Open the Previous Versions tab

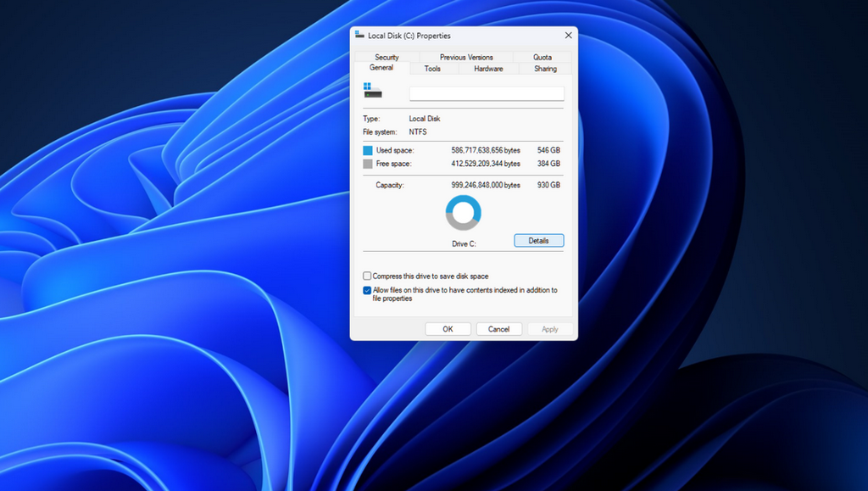[x=466, y=57]
